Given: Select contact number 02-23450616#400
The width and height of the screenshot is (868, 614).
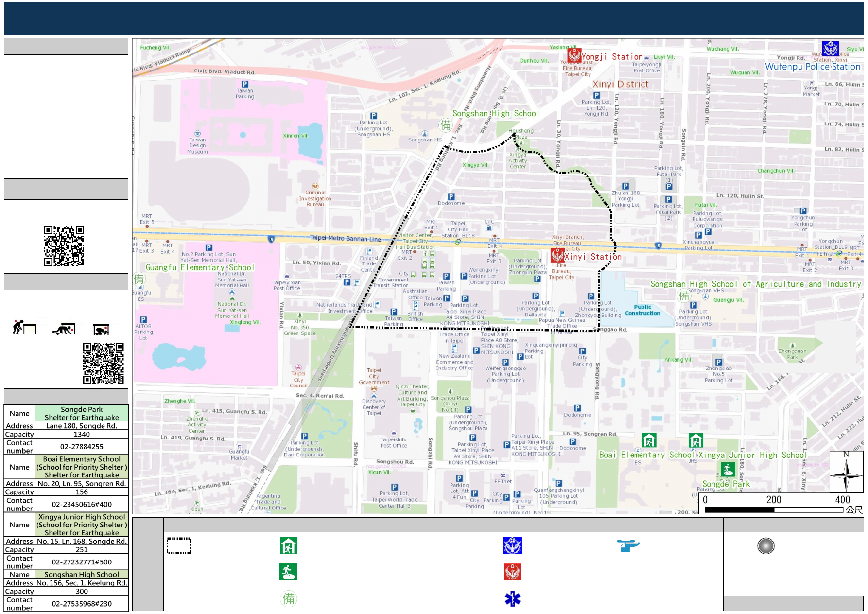Looking at the screenshot, I should point(82,504).
